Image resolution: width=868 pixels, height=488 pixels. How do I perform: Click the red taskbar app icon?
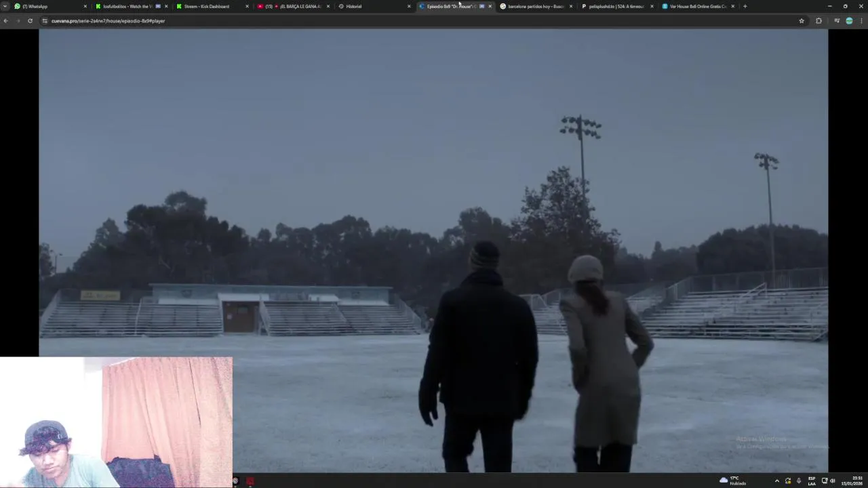tap(250, 481)
